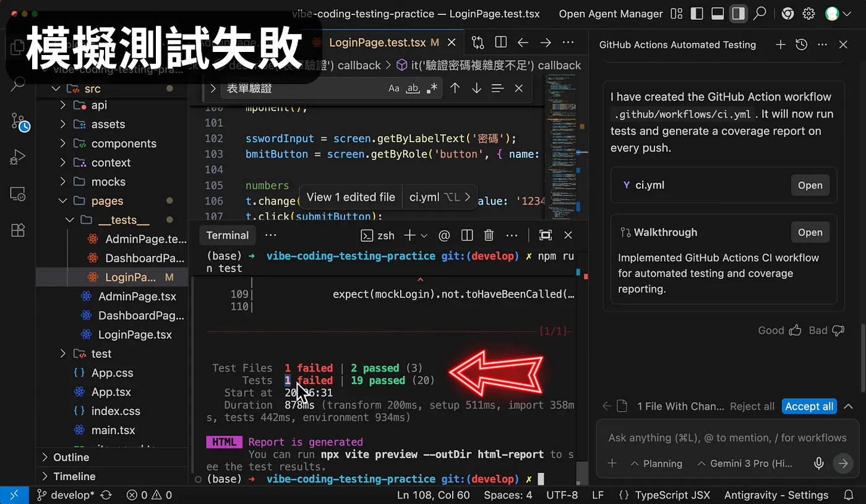Toggle Use Regular Expression in find widget

[x=432, y=88]
